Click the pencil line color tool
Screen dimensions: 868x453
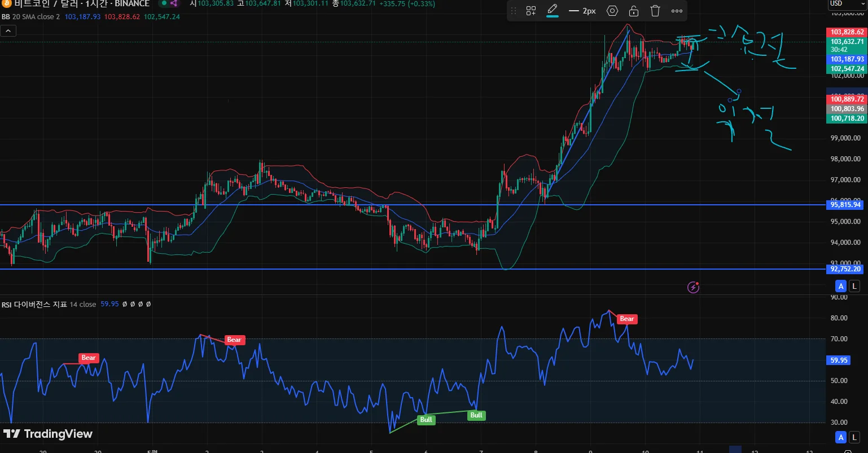pos(553,11)
